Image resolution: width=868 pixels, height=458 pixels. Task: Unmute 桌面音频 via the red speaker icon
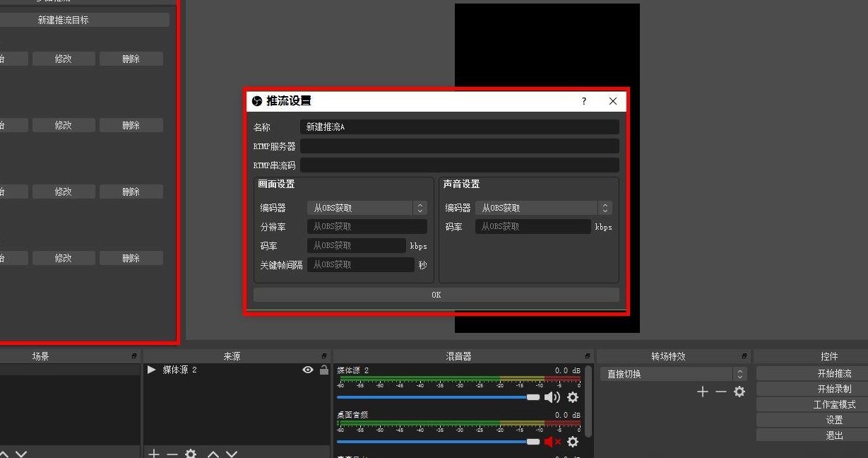point(552,442)
